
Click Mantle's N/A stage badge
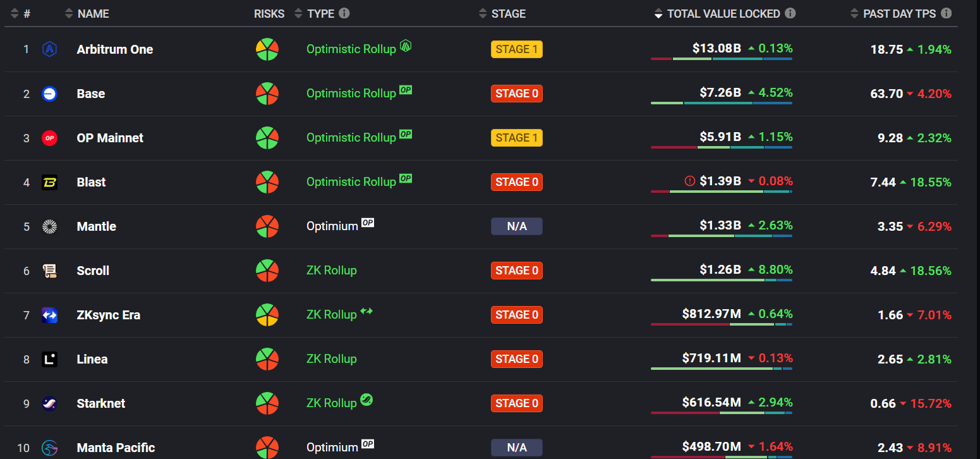tap(516, 226)
